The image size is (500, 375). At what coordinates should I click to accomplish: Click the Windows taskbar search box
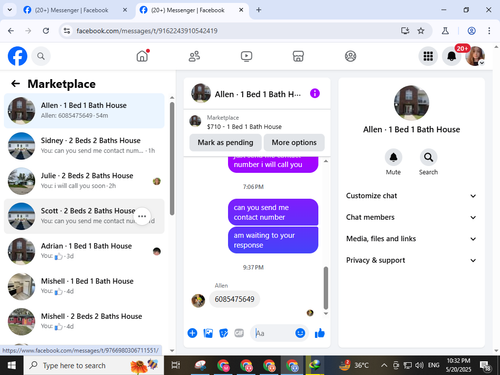93,366
